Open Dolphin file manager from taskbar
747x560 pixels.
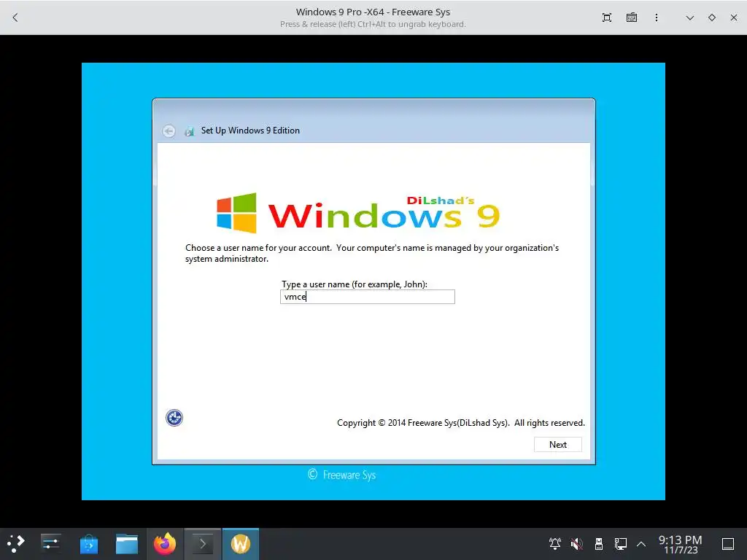click(127, 543)
